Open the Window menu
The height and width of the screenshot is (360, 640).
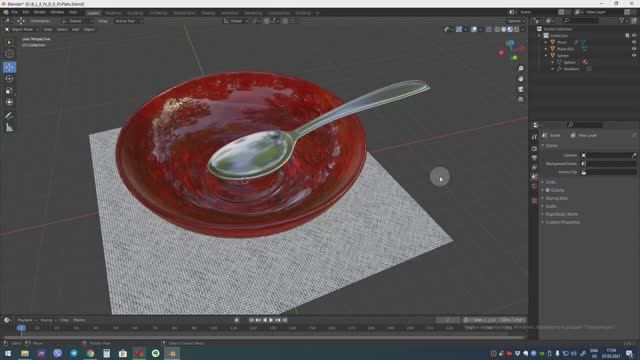coord(57,12)
